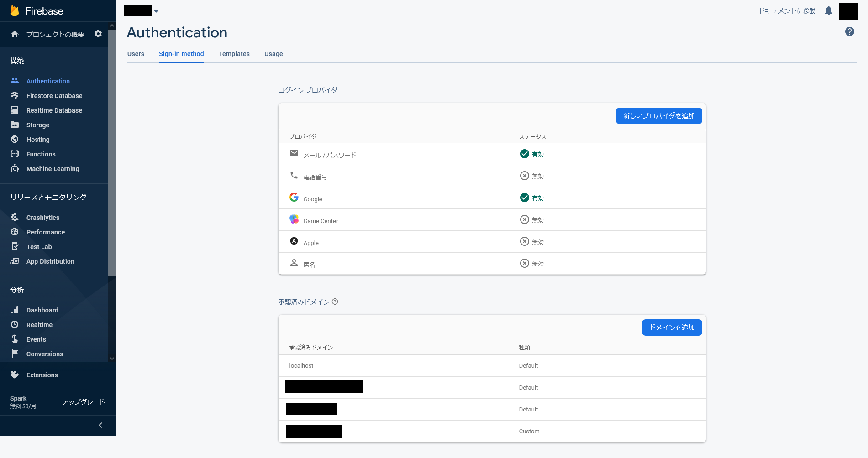Click the add new provider button
Image resolution: width=868 pixels, height=458 pixels.
point(658,116)
